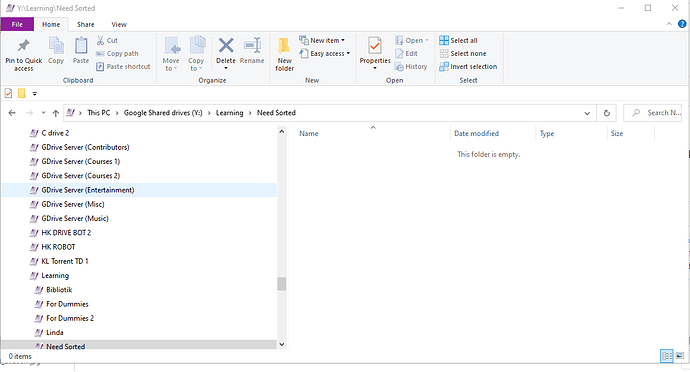Click the Paste ribbon icon
690x372 pixels.
(x=81, y=46)
